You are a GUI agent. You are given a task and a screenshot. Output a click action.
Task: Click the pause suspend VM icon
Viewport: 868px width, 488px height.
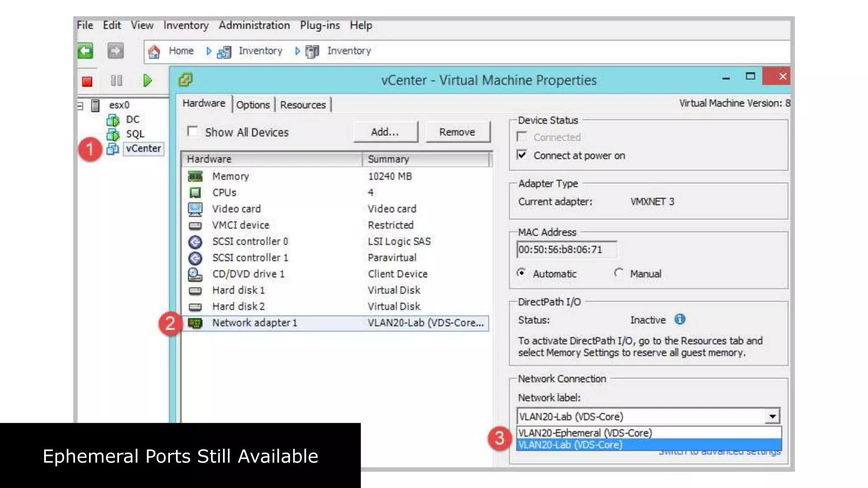pyautogui.click(x=116, y=80)
